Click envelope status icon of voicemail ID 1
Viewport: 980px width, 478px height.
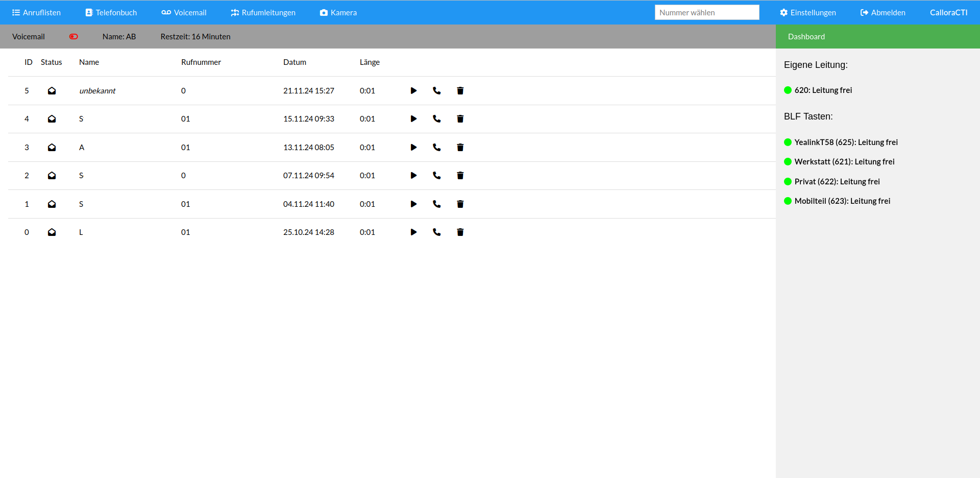click(52, 204)
